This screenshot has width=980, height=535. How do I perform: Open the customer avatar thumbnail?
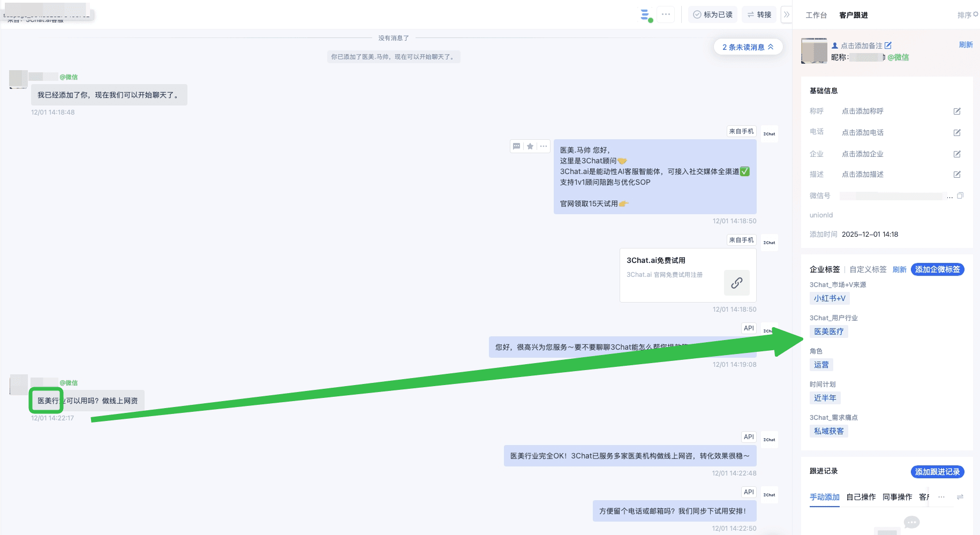[813, 51]
